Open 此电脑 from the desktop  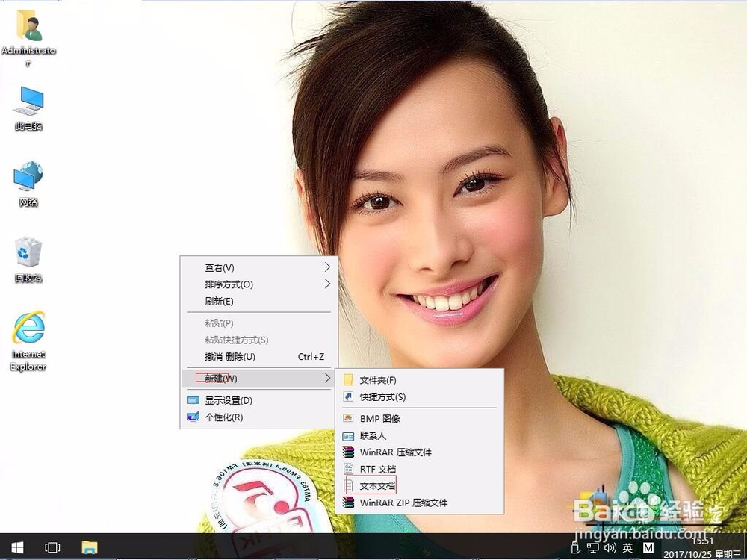pyautogui.click(x=27, y=108)
